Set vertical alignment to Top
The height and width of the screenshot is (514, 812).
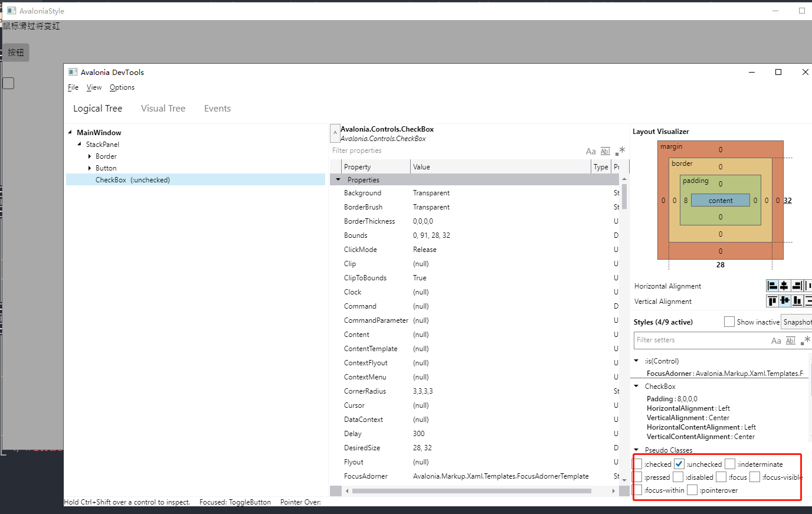coord(772,301)
